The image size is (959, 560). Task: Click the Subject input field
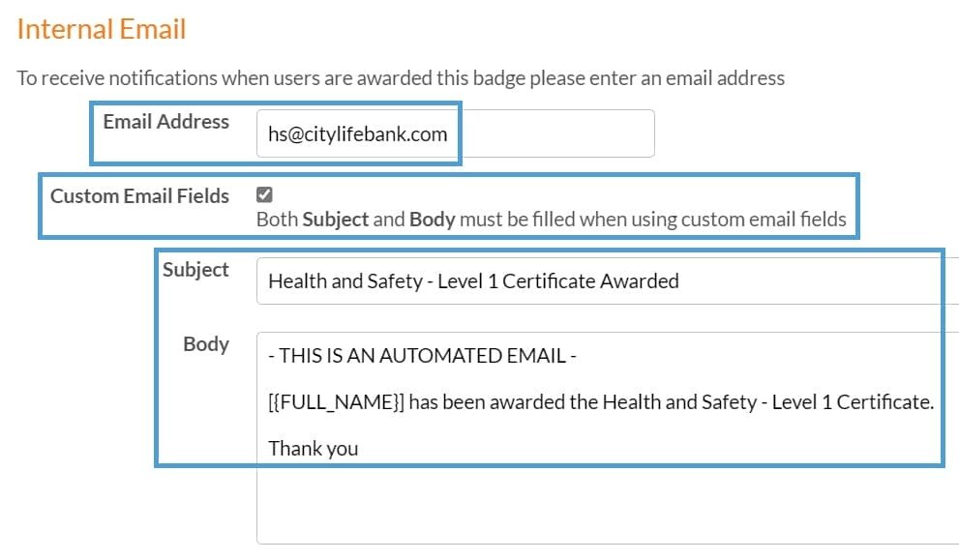point(600,281)
